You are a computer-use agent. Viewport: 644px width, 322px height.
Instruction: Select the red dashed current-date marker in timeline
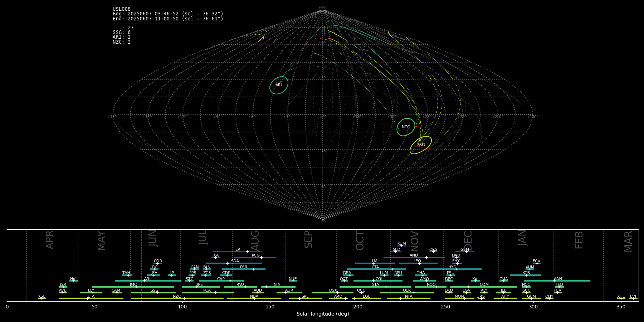(x=141, y=265)
